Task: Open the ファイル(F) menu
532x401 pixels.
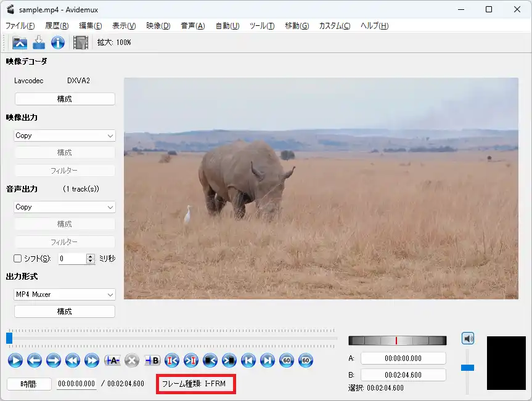Action: (20, 26)
